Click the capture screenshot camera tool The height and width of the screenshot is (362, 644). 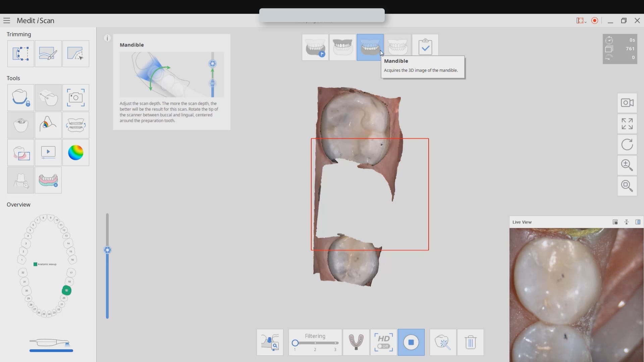[x=75, y=98]
